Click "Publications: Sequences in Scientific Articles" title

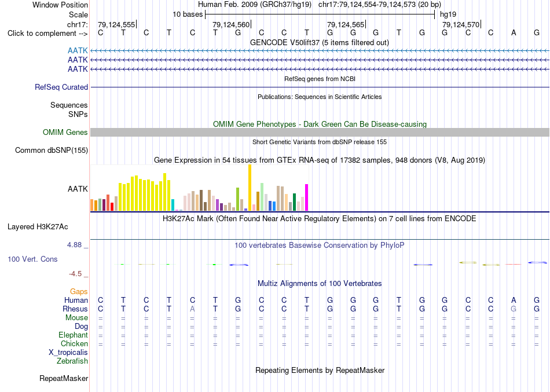coord(320,97)
